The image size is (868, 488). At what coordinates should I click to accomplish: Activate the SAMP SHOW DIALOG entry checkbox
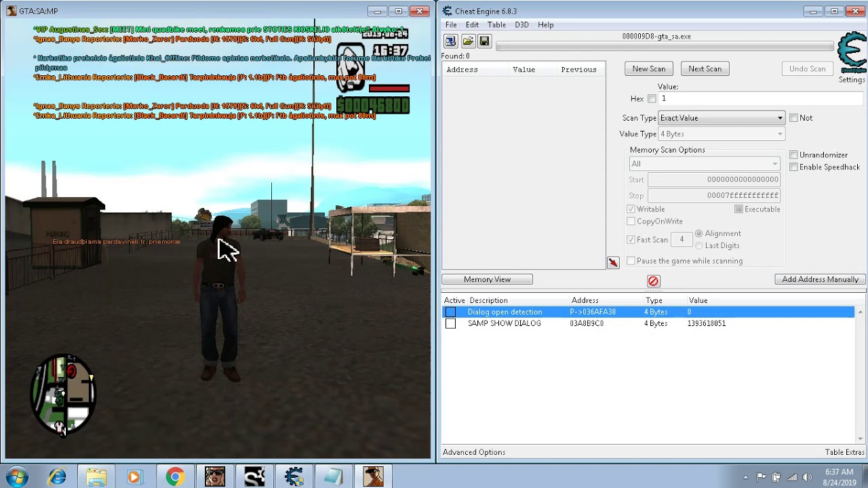pyautogui.click(x=450, y=323)
